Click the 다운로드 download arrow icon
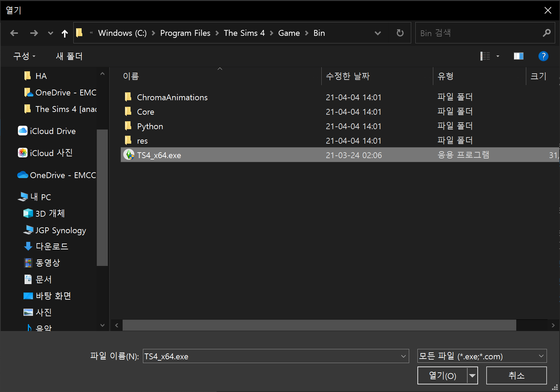This screenshot has width=560, height=392. [28, 246]
